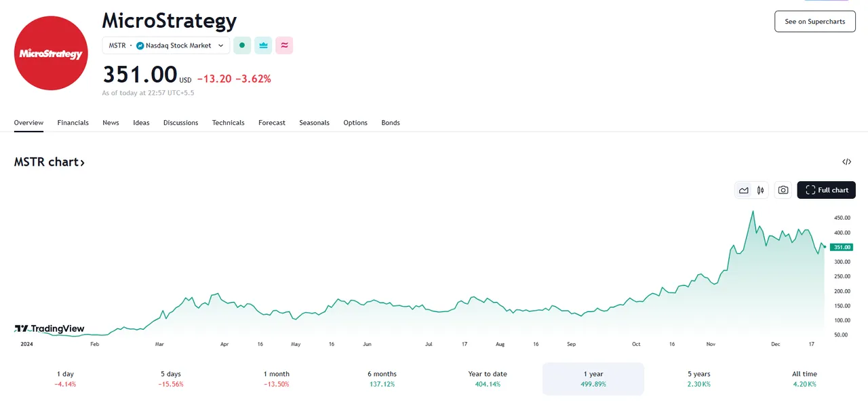This screenshot has height=401, width=868.
Task: Open the Technicals tab
Action: (229, 123)
